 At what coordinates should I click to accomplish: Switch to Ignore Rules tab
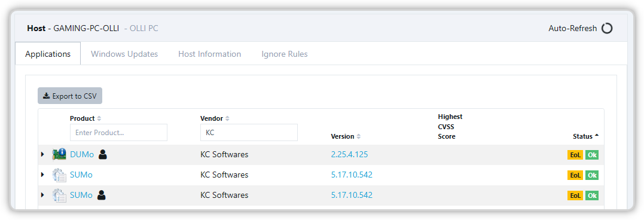(284, 54)
